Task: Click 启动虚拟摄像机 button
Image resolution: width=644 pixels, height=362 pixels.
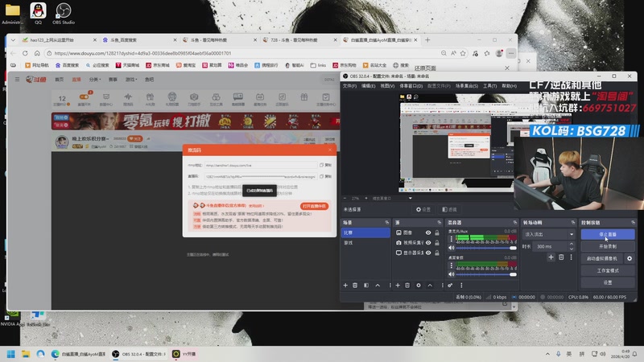Action: coord(602,258)
